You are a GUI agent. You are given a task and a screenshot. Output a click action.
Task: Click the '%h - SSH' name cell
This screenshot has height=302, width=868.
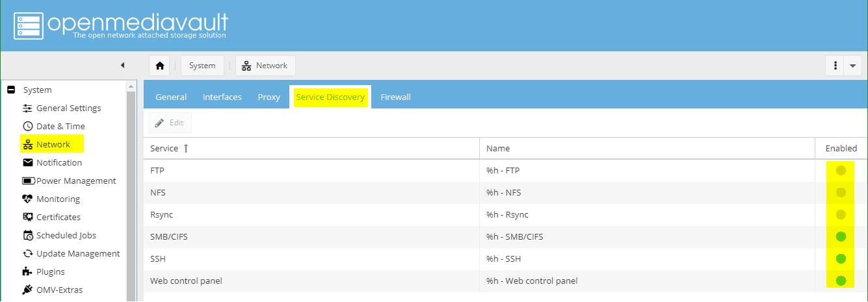pos(647,259)
